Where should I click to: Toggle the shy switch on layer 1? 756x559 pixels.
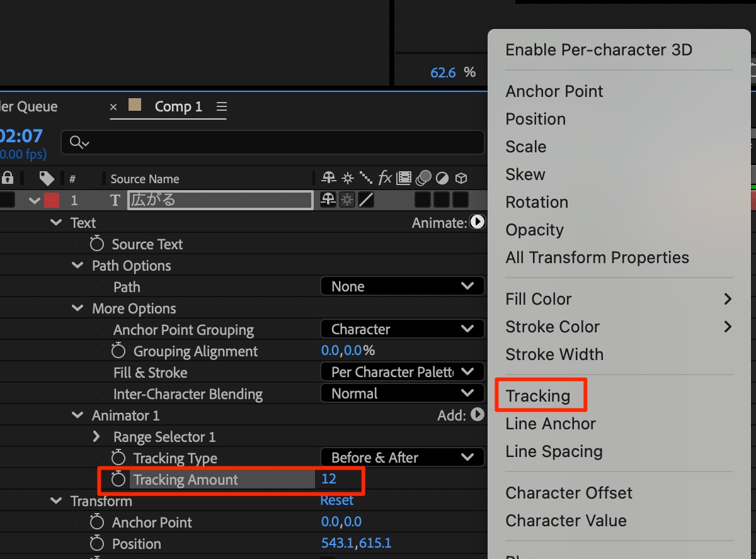tap(328, 200)
